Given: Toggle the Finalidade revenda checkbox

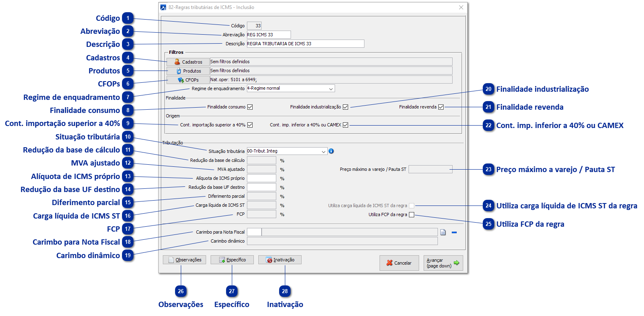Looking at the screenshot, I should pyautogui.click(x=441, y=107).
